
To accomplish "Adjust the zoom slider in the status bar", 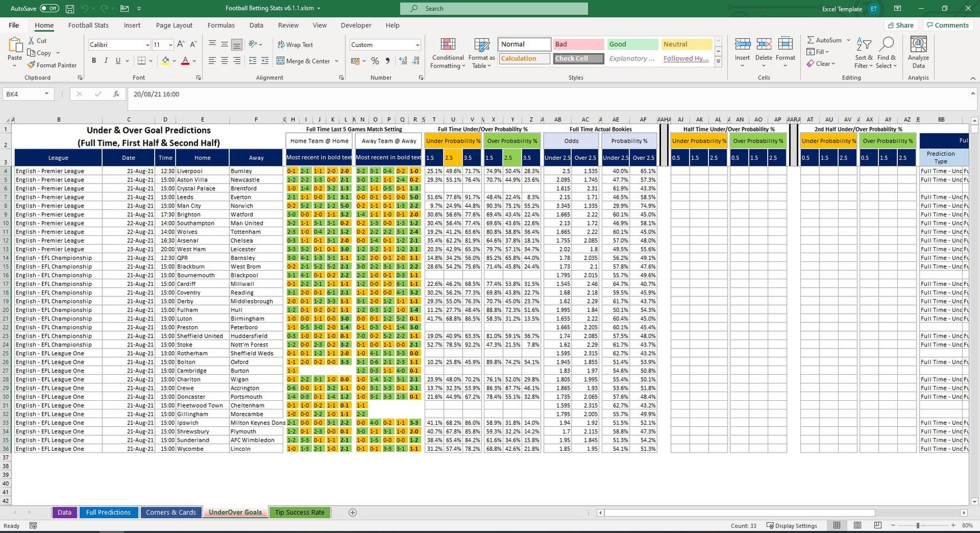I will tap(918, 526).
